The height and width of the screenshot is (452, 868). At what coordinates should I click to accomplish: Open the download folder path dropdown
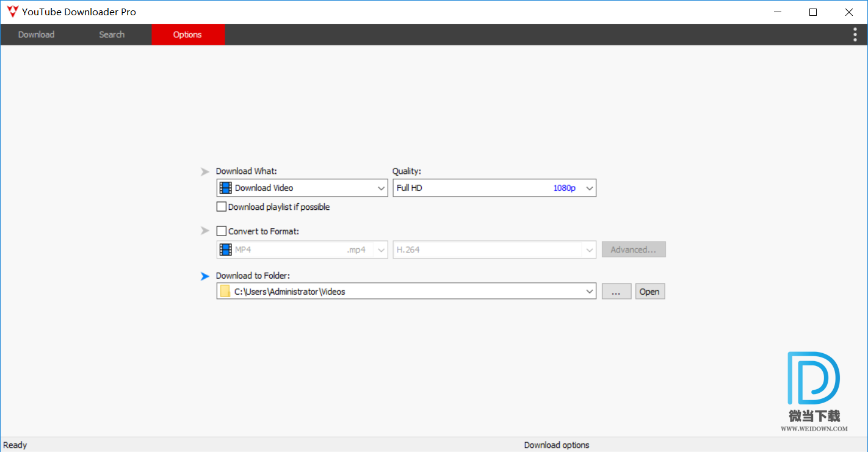pyautogui.click(x=590, y=292)
